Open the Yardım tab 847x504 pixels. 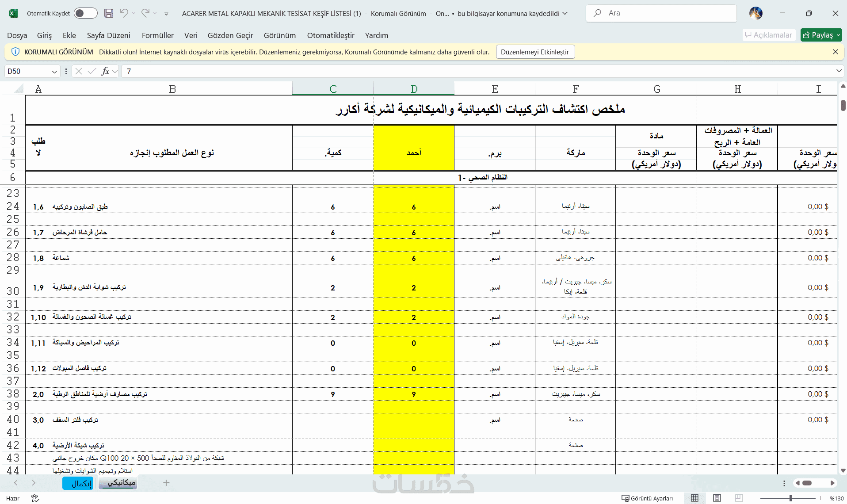(x=377, y=35)
